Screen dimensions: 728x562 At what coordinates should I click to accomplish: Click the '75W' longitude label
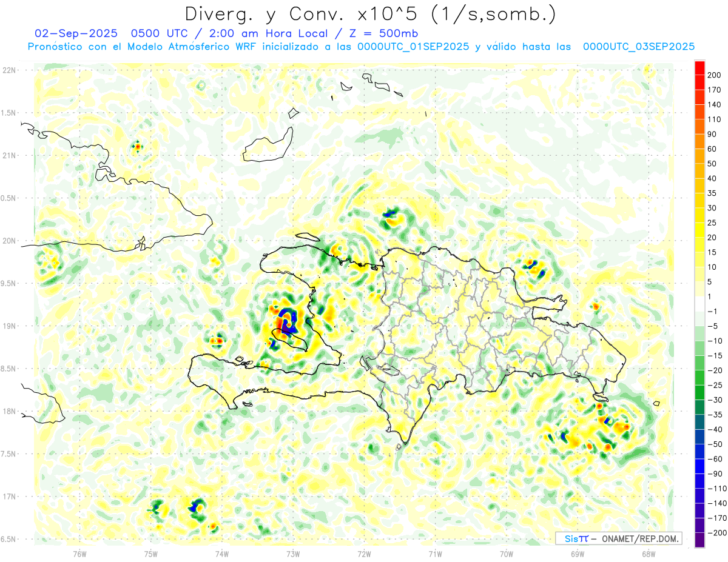coord(151,554)
